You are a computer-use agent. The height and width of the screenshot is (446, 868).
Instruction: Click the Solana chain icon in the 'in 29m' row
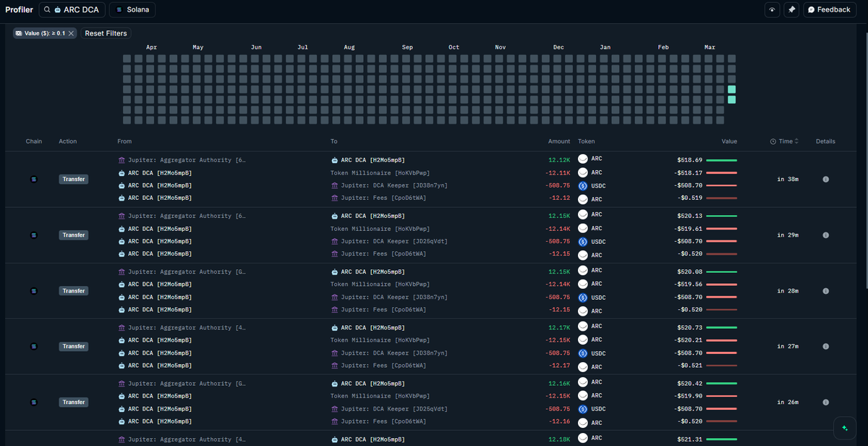pos(34,235)
